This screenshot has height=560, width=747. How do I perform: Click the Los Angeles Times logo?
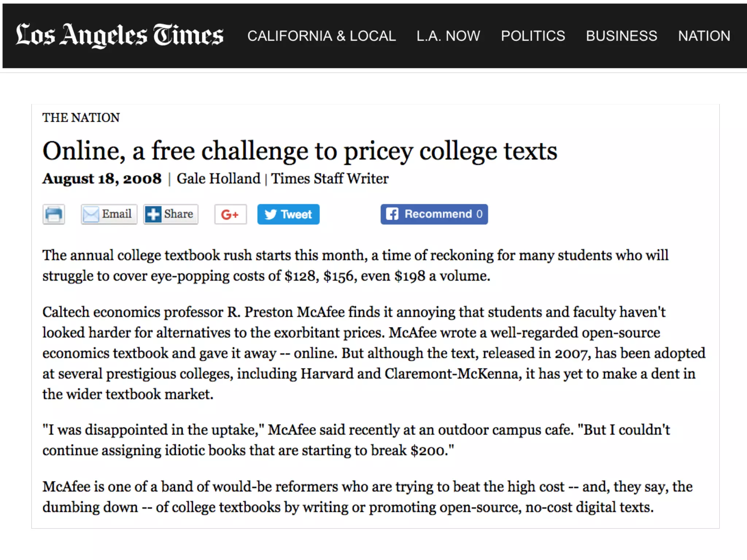click(x=119, y=35)
